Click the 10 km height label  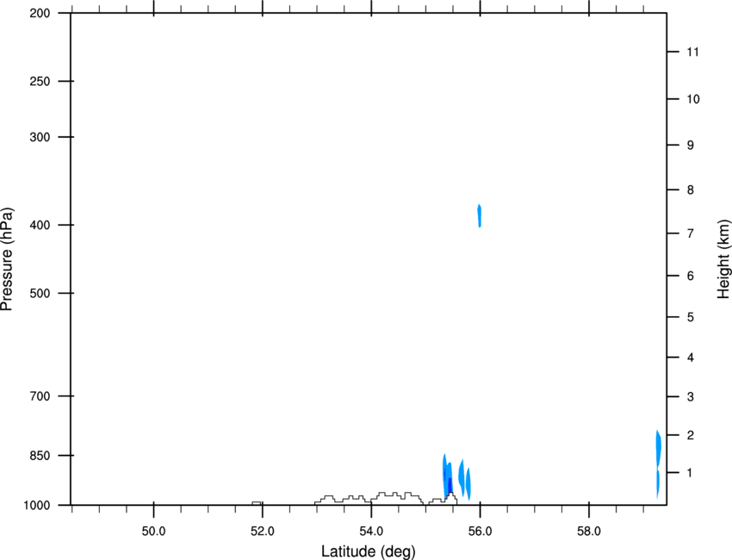(693, 99)
